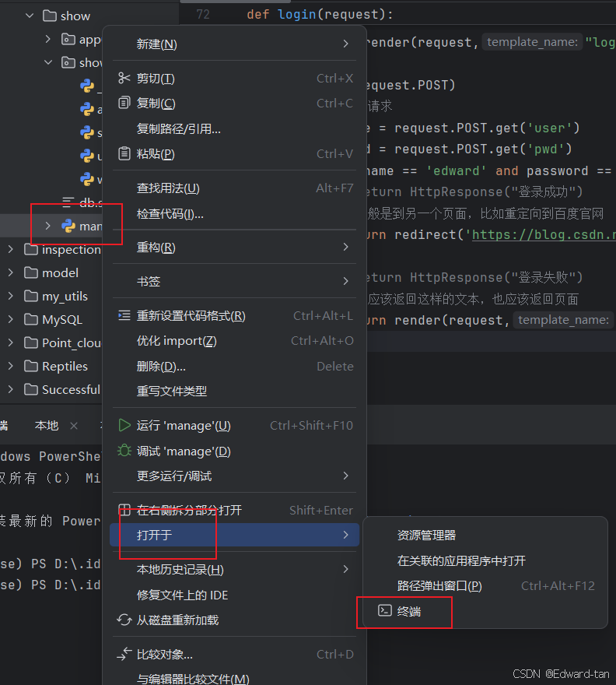Expand the app folder chevron

tap(48, 40)
